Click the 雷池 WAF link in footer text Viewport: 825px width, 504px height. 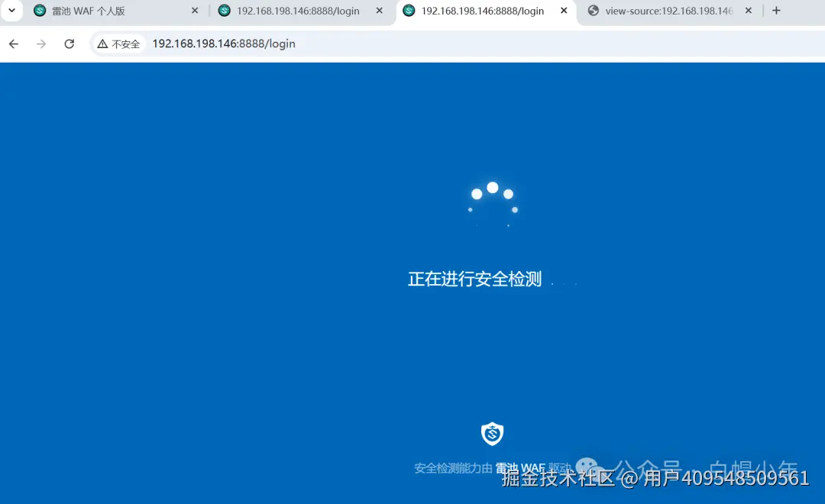pyautogui.click(x=519, y=467)
